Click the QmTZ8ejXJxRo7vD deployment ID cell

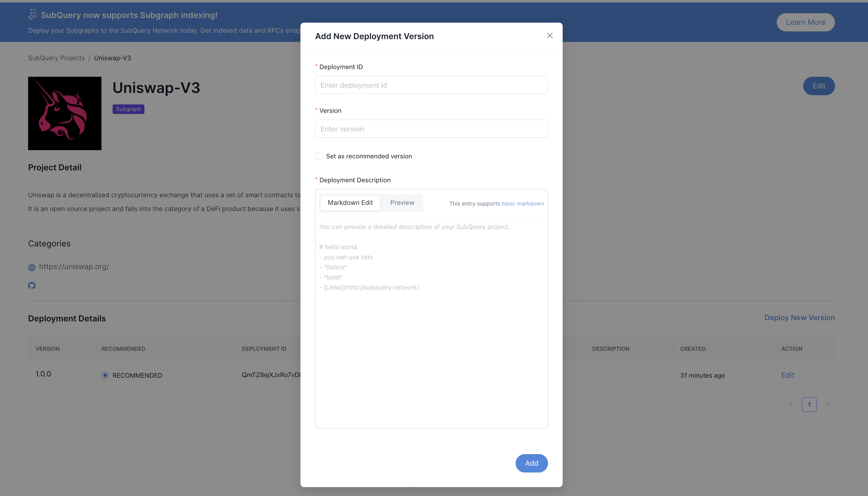click(x=271, y=375)
